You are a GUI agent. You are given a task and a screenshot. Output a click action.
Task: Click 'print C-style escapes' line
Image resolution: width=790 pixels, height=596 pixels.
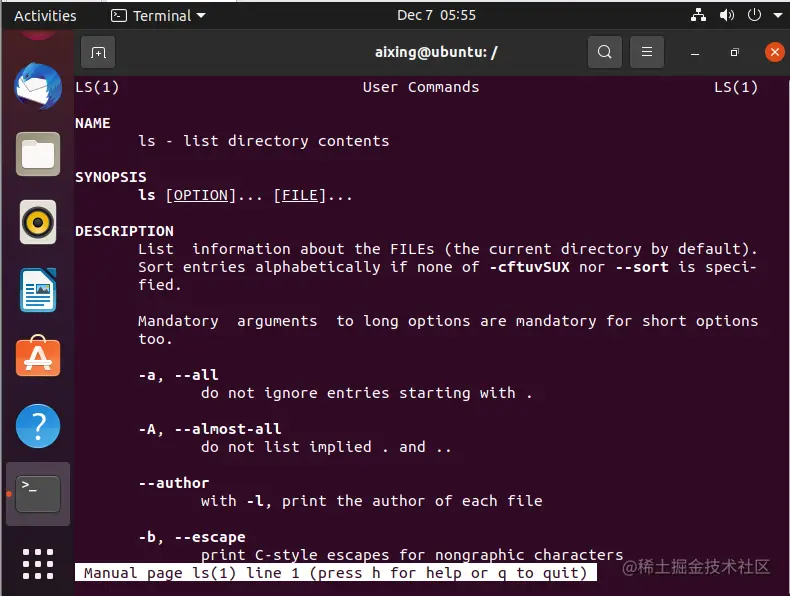tap(412, 555)
